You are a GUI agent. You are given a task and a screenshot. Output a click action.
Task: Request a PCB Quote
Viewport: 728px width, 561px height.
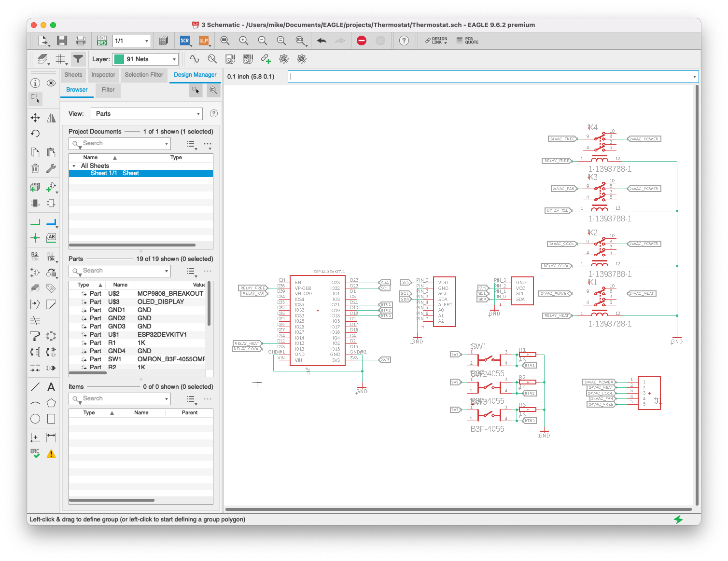pos(468,41)
